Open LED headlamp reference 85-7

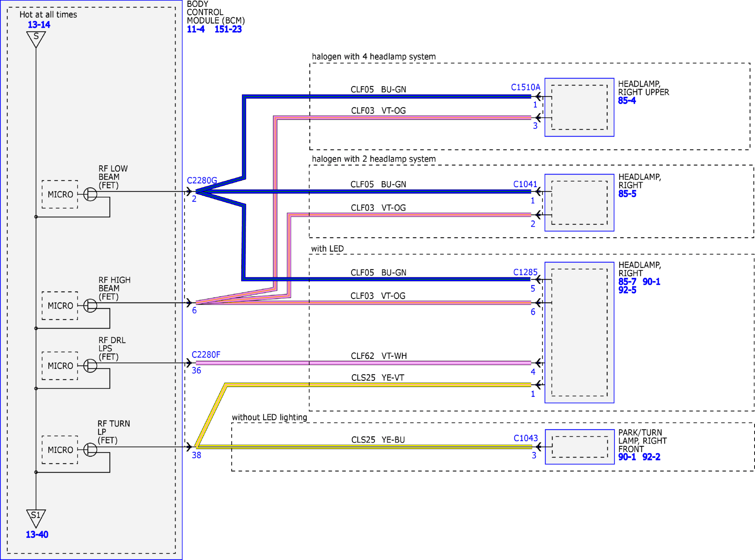tap(627, 282)
